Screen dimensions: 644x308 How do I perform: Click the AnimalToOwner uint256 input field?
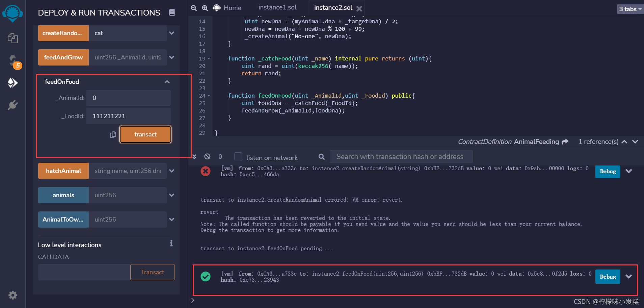[128, 220]
